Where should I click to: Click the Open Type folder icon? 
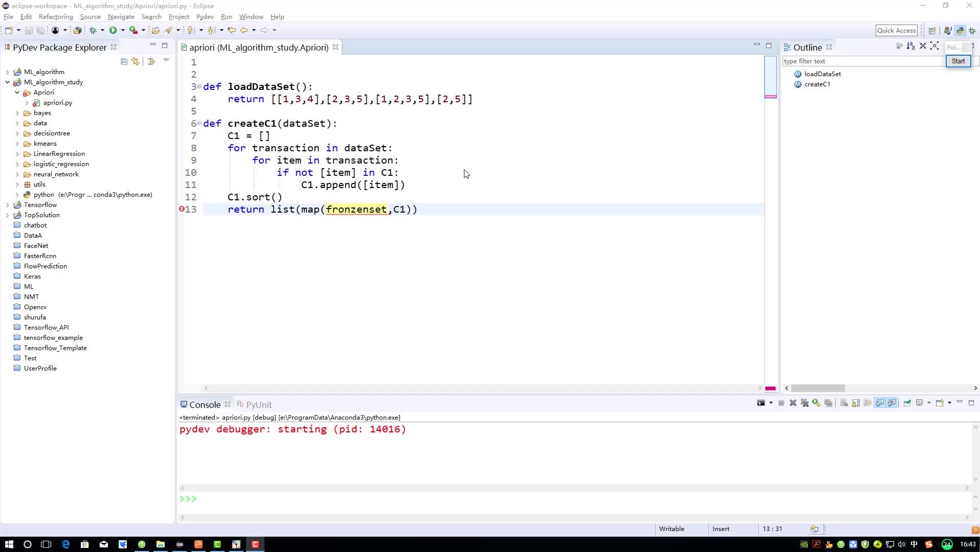point(155,30)
